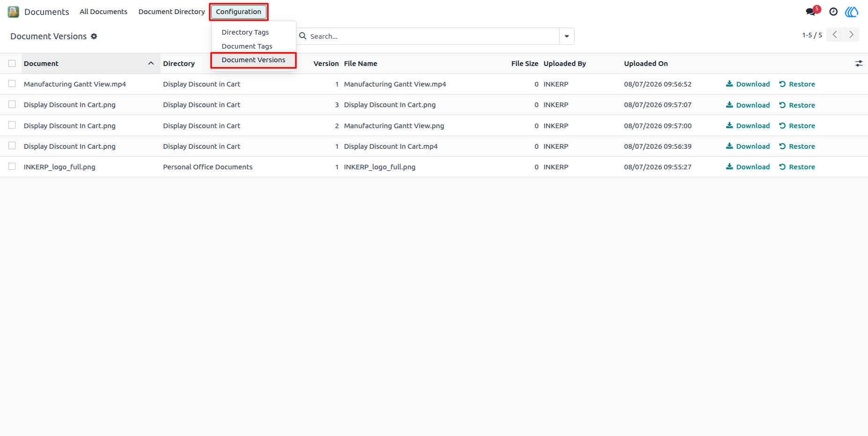Image resolution: width=868 pixels, height=436 pixels.
Task: Click the Documents app name link
Action: coord(47,12)
